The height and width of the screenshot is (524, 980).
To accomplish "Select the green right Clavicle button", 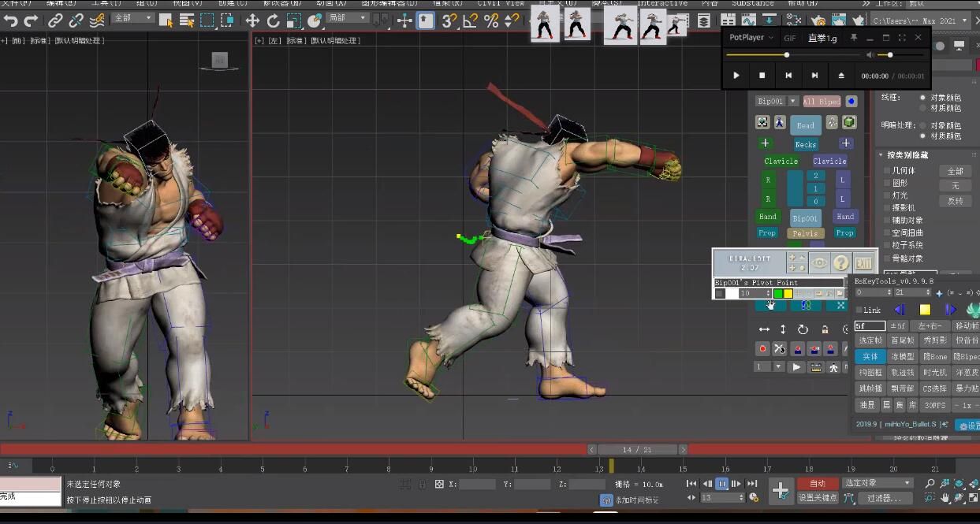I will [781, 161].
